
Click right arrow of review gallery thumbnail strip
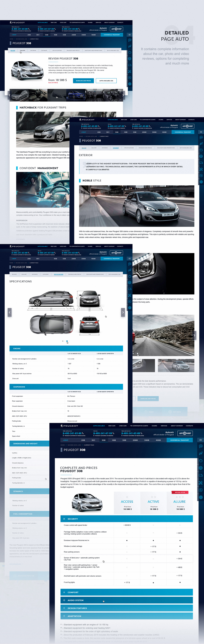123,95
